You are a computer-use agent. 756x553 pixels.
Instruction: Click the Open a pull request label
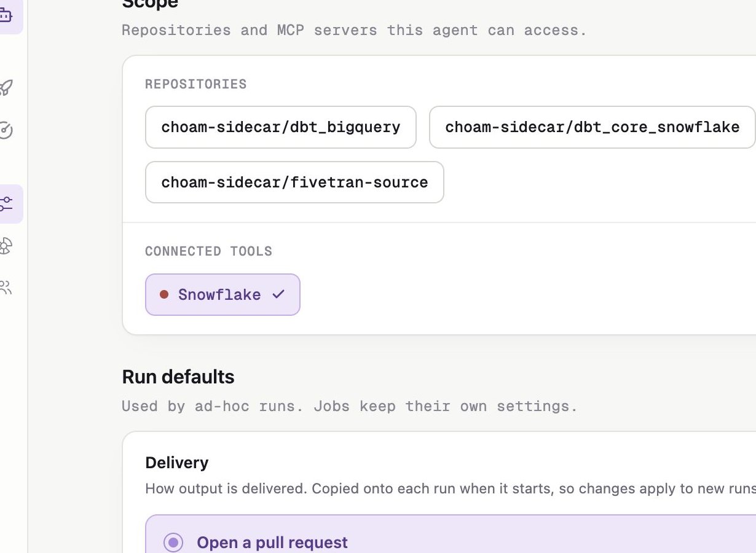272,543
